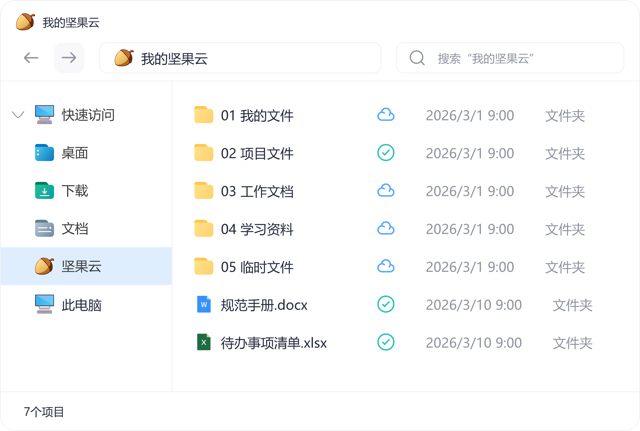Click cloud status icon for 01 我的文件
640x431 pixels.
coord(386,115)
